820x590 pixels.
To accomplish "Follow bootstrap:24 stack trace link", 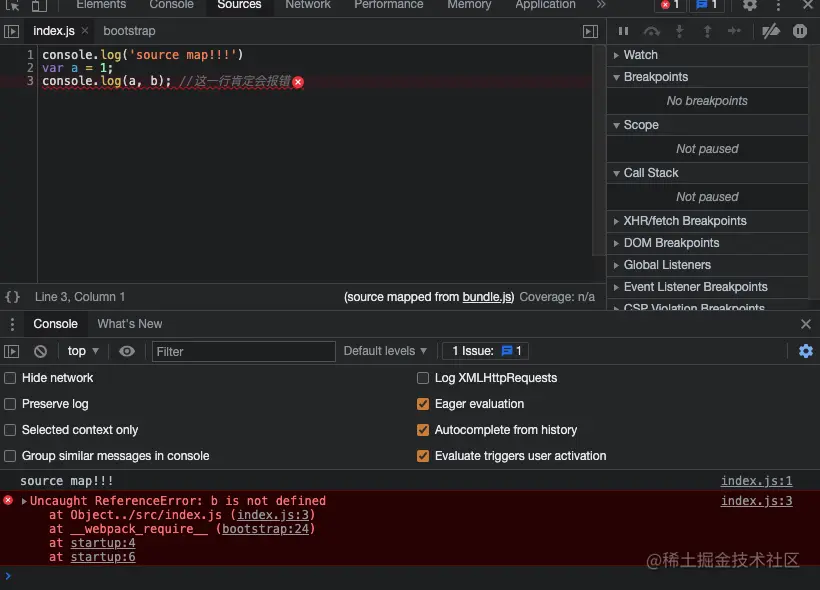I will pos(266,529).
